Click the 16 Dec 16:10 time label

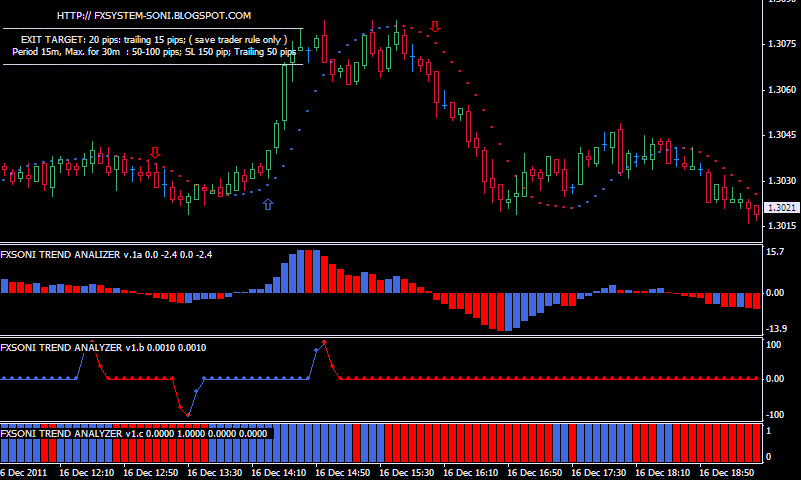(470, 473)
